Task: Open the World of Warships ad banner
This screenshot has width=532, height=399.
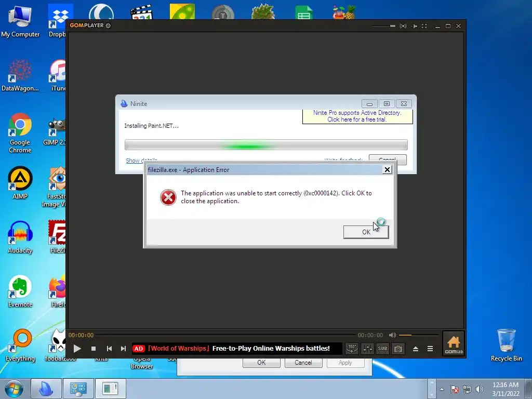Action: pos(237,349)
